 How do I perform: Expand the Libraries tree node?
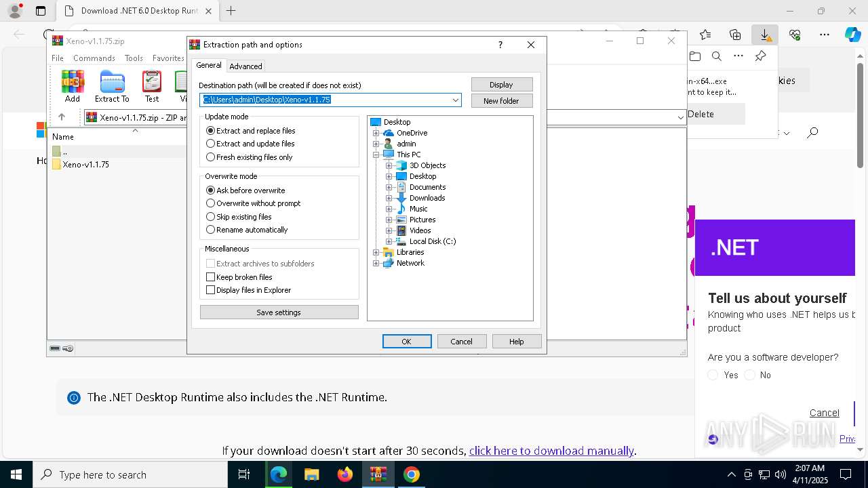pos(376,252)
